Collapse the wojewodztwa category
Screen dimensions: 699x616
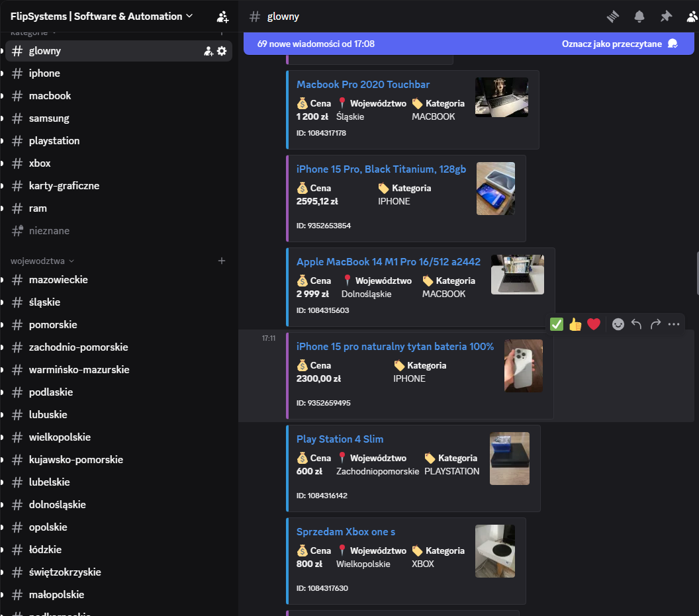pos(42,261)
